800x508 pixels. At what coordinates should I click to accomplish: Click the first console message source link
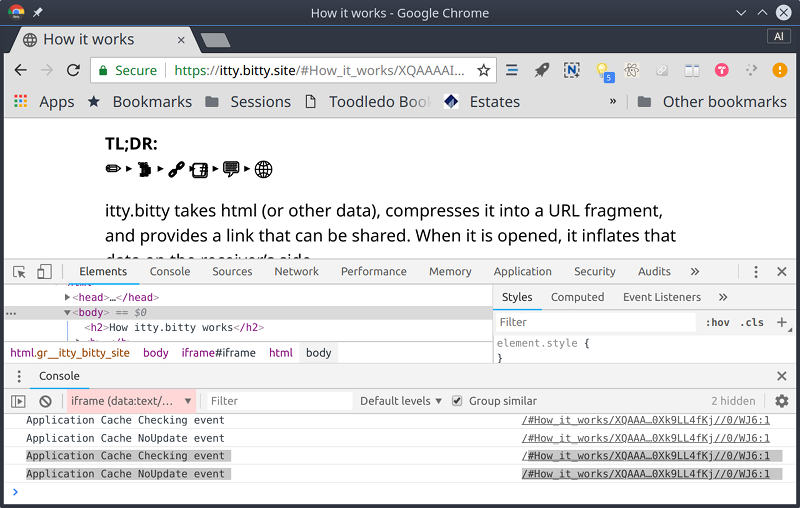click(x=645, y=421)
